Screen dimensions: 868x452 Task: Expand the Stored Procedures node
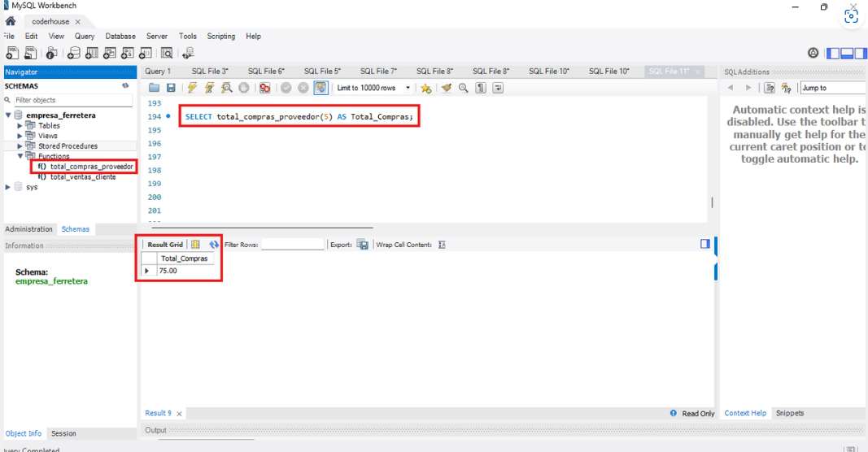pyautogui.click(x=20, y=146)
